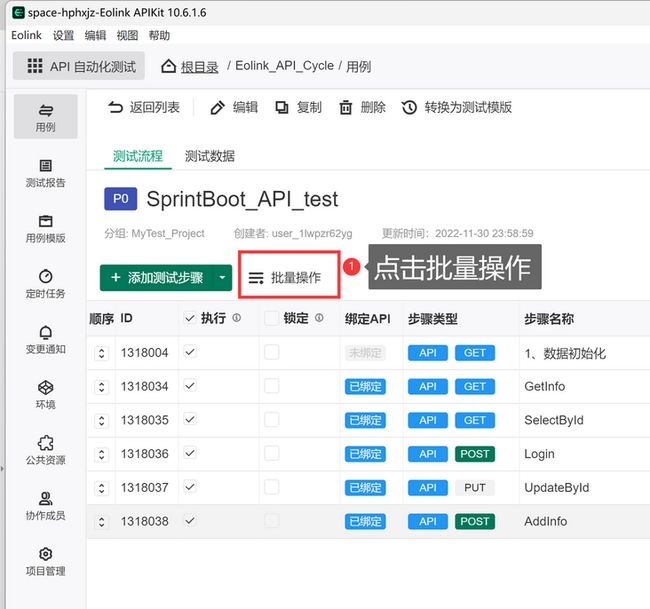Viewport: 650px width, 609px height.
Task: Click order stepper for step 1318004
Action: coord(102,353)
